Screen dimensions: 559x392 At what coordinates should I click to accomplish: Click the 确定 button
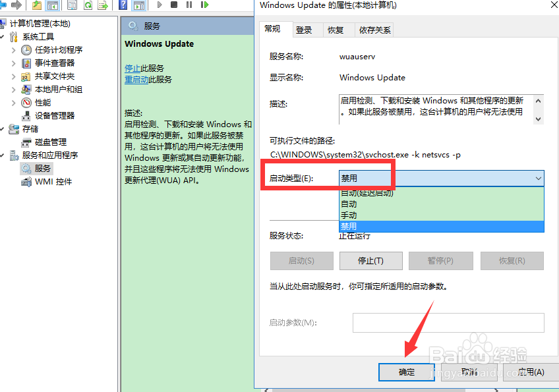pos(407,372)
